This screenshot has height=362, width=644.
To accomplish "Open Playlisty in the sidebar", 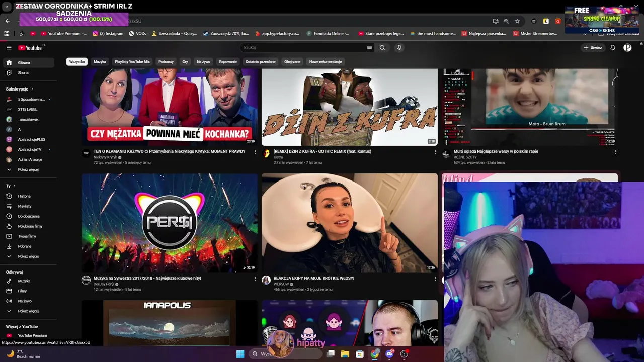I will [x=28, y=206].
